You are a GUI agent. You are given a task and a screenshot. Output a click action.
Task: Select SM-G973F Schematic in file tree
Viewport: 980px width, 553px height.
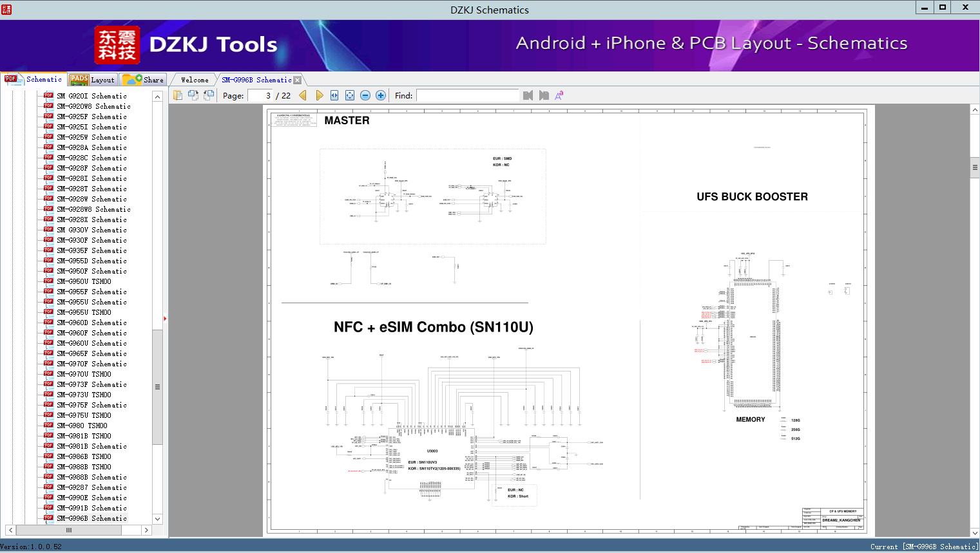coord(91,384)
